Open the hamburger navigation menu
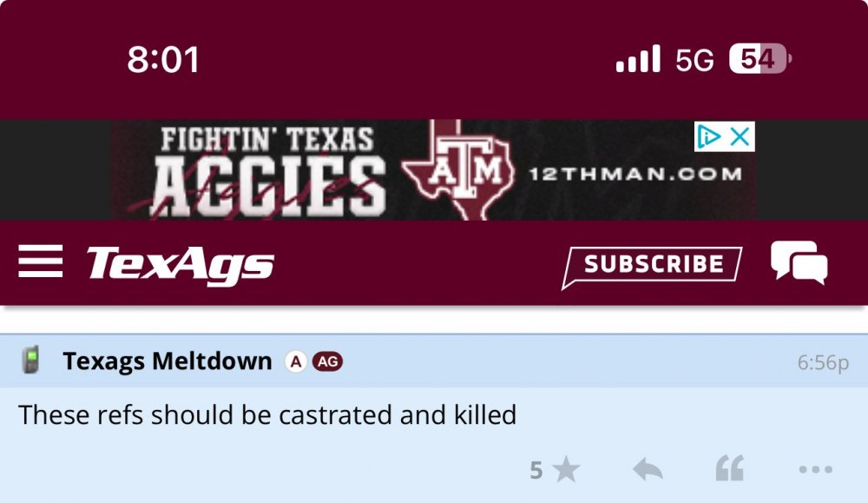This screenshot has height=503, width=868. 41,261
